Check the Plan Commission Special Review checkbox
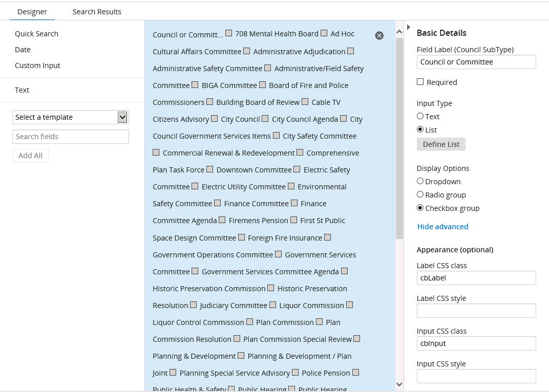 pyautogui.click(x=237, y=338)
